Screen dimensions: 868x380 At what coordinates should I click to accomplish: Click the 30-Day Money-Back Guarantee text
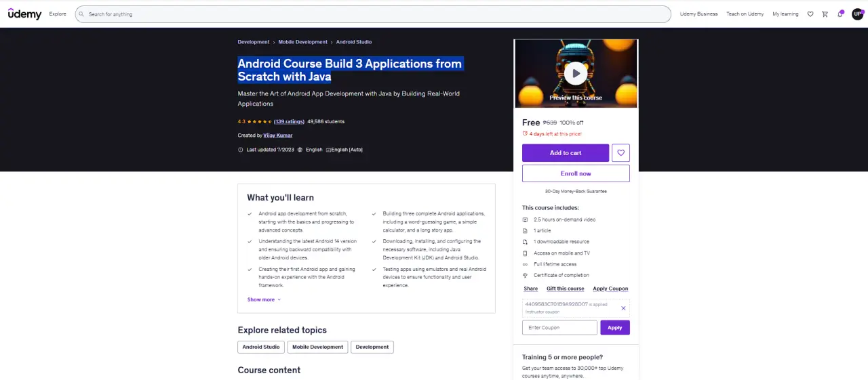(576, 192)
